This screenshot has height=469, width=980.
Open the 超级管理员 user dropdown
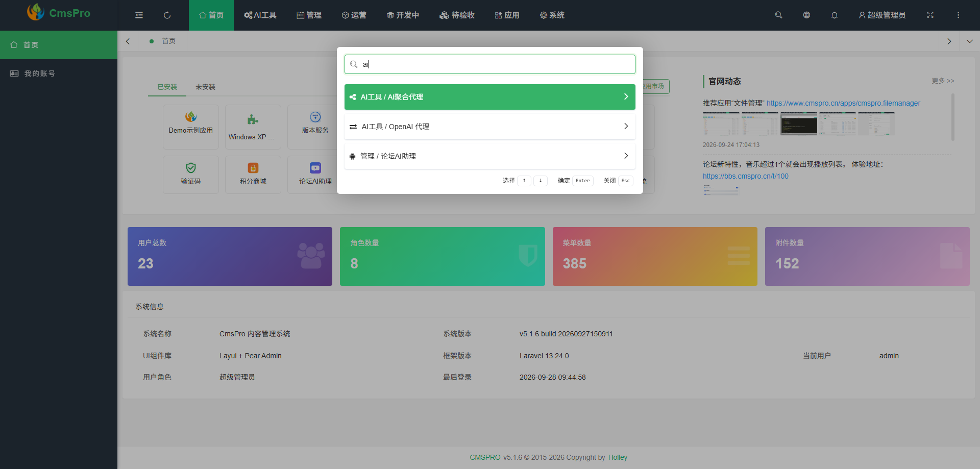[x=882, y=15]
